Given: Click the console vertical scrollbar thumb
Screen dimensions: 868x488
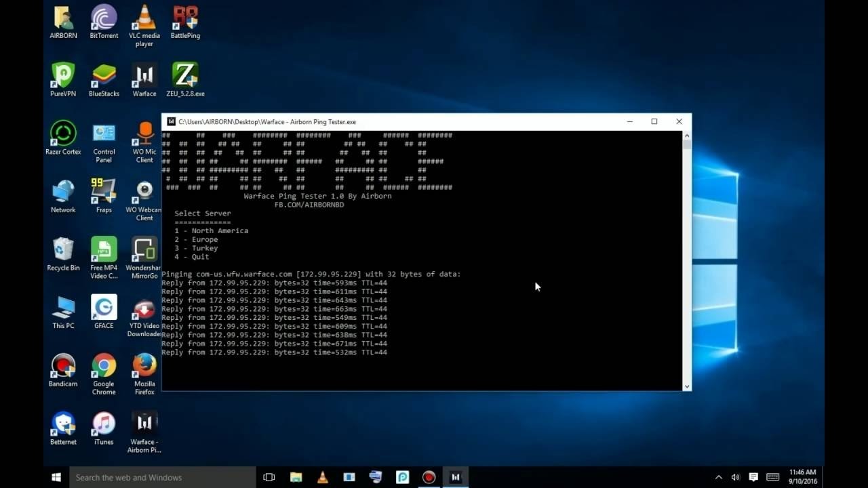Looking at the screenshot, I should click(687, 144).
